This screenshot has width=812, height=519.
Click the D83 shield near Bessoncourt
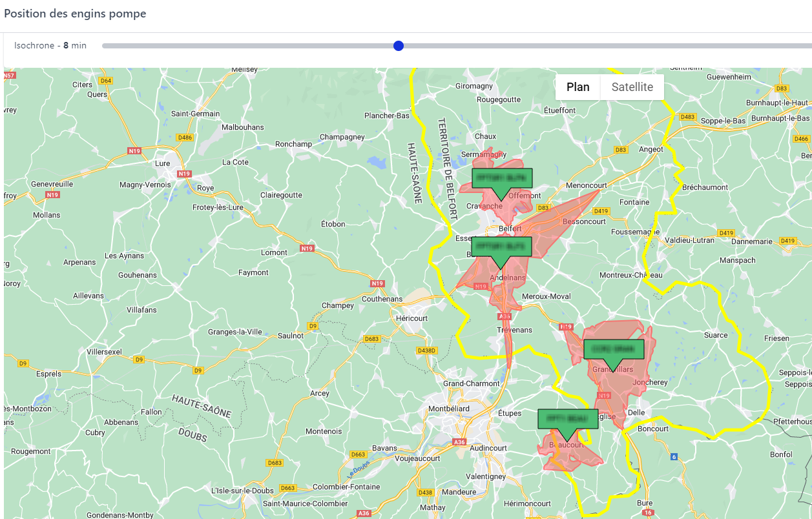[x=543, y=208]
